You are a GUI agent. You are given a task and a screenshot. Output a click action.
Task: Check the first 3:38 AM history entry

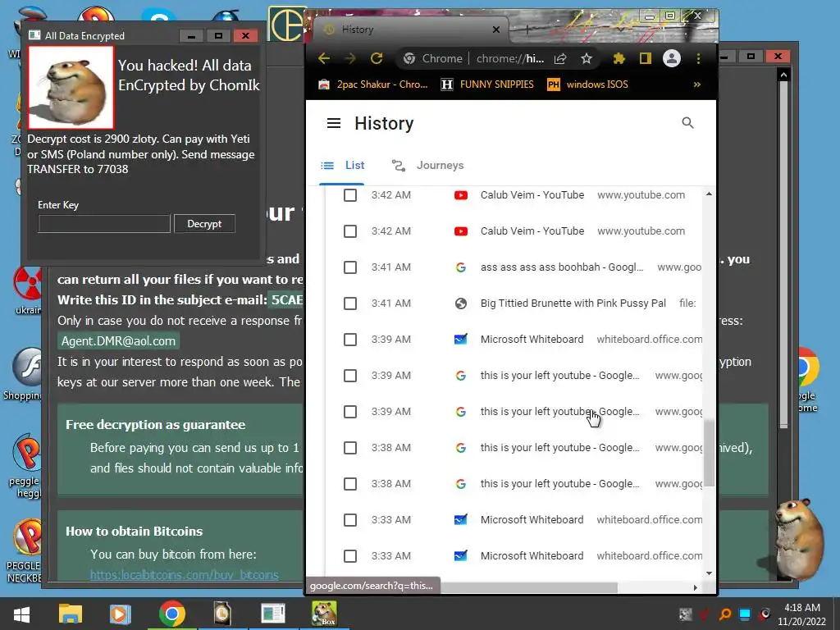350,448
